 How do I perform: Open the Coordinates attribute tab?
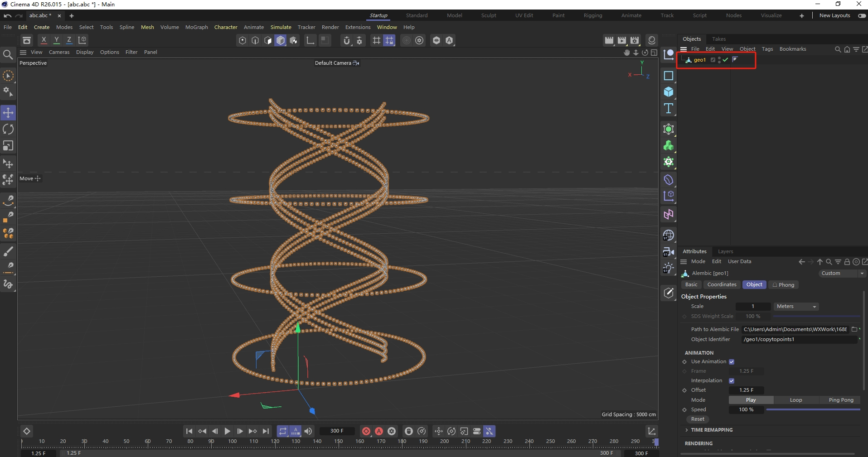tap(722, 285)
